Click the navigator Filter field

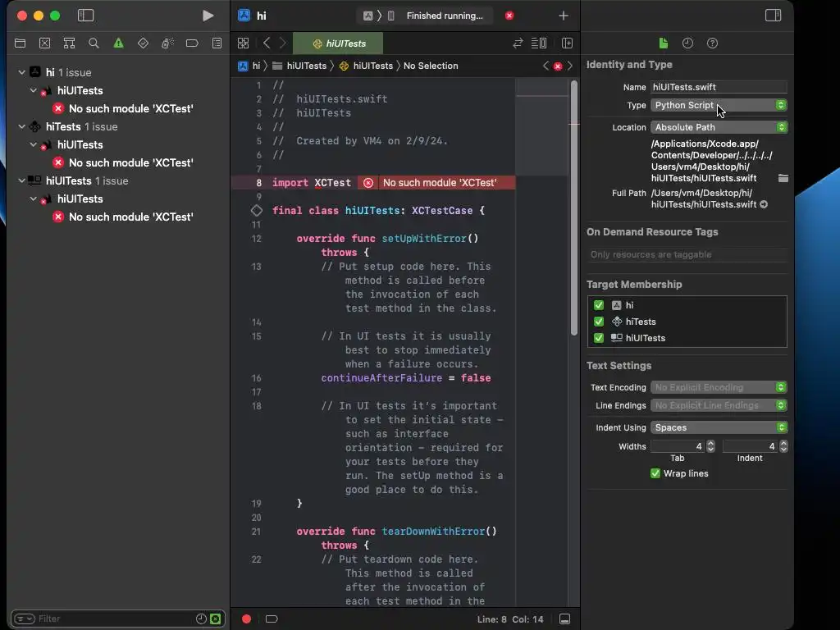coord(112,619)
